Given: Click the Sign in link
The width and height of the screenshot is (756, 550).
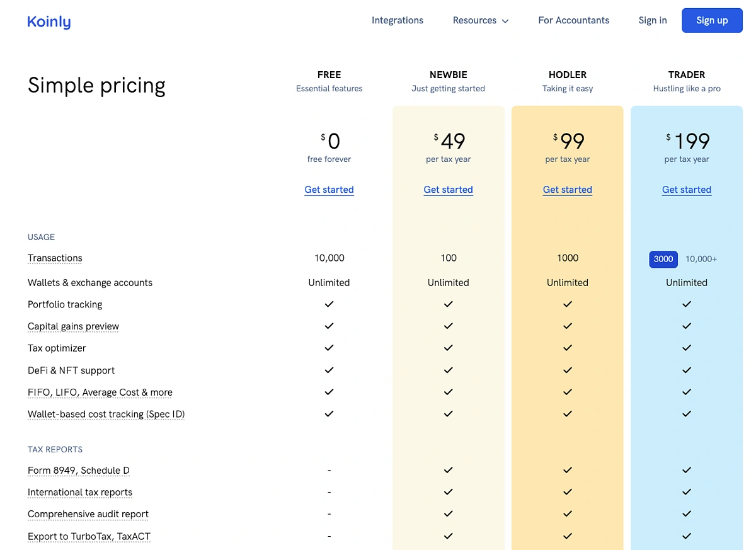Looking at the screenshot, I should click(652, 20).
